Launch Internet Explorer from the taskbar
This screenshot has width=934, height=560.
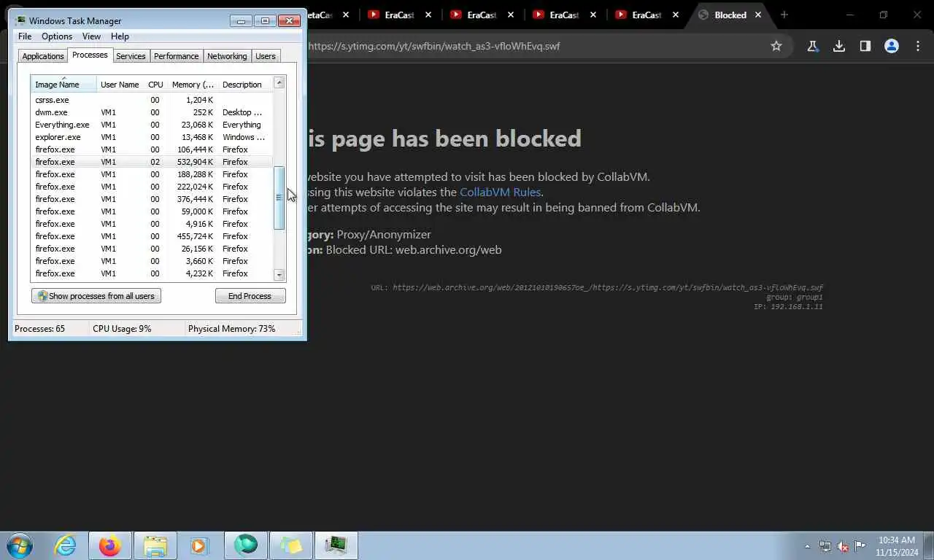tap(66, 545)
